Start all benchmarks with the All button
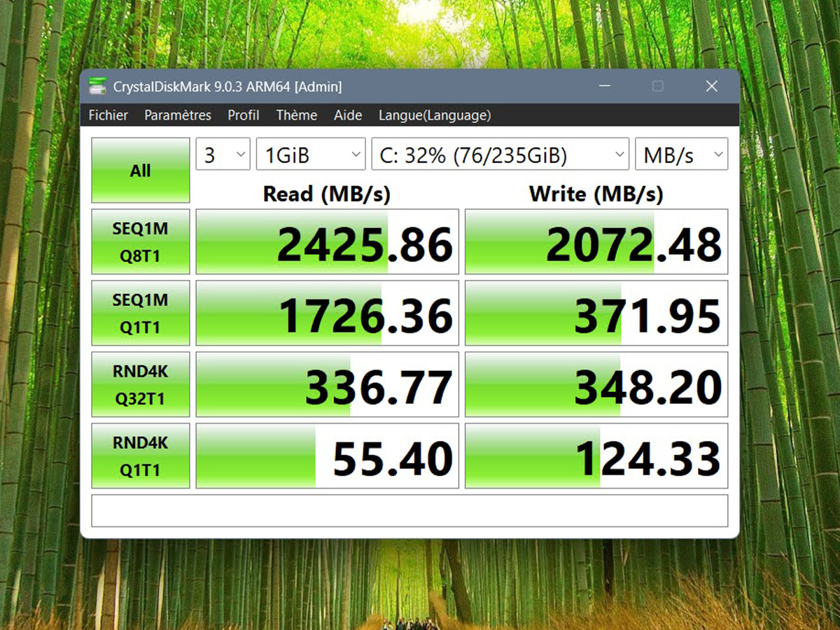This screenshot has height=630, width=840. click(141, 170)
